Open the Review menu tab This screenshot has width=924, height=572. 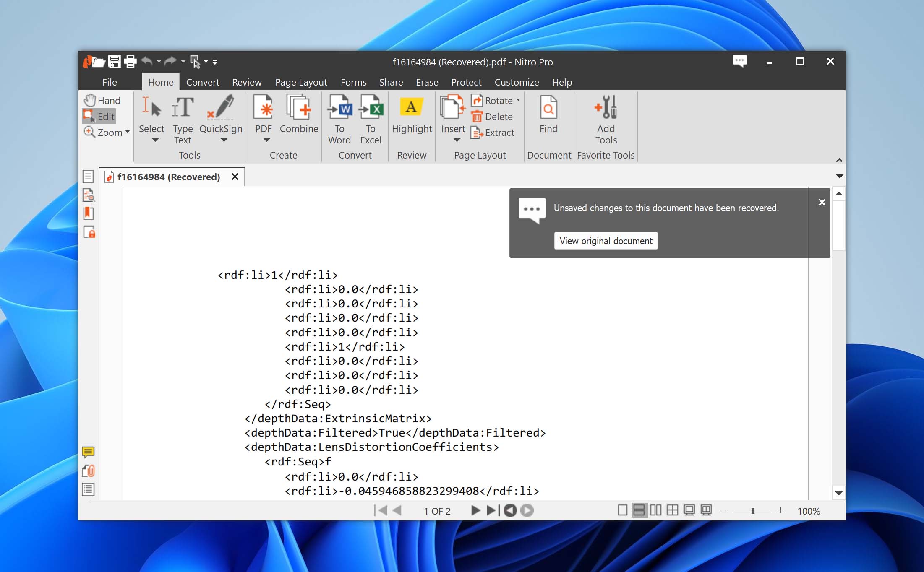[x=246, y=82]
